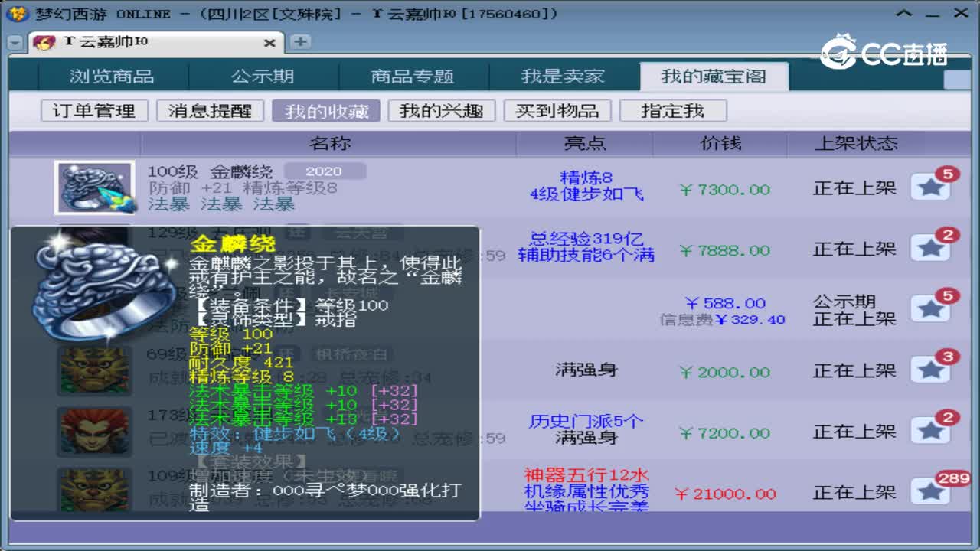Viewport: 980px width, 551px height.
Task: Open the 浏览商品 tab
Action: pos(112,77)
